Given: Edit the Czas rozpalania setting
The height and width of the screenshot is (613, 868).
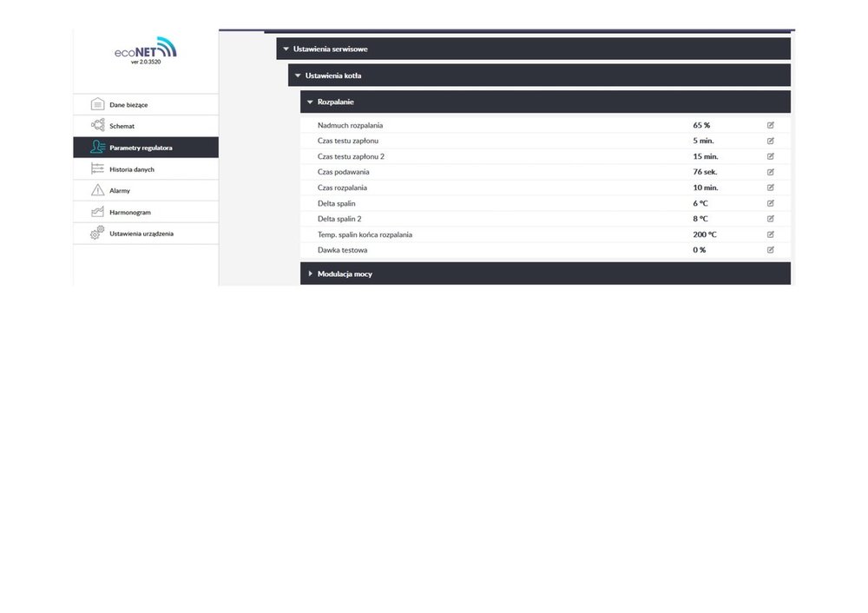Looking at the screenshot, I should pos(770,188).
